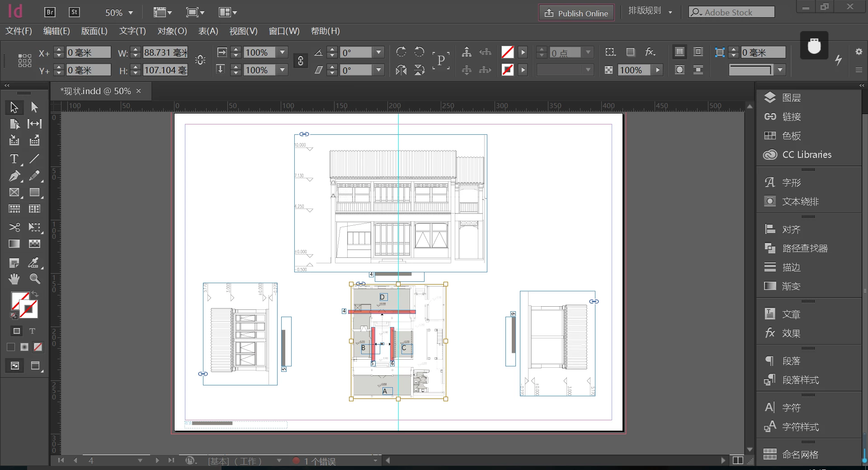Select the Selection tool arrow

[x=14, y=107]
